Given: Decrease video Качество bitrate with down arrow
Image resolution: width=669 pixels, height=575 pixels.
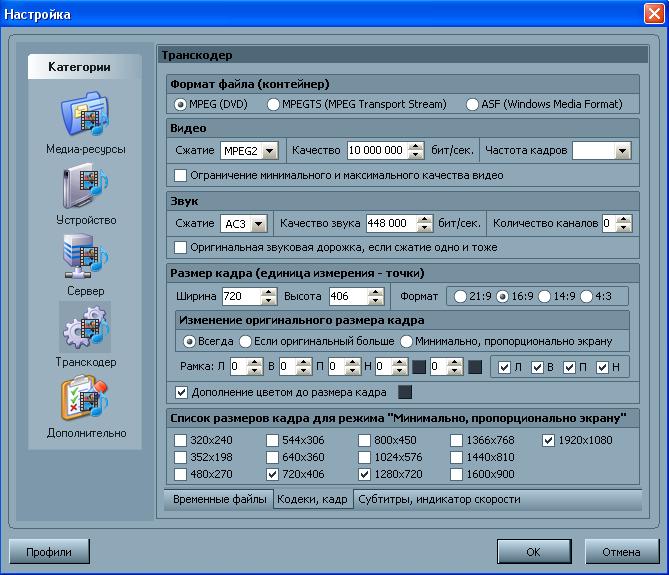Looking at the screenshot, I should (x=416, y=154).
